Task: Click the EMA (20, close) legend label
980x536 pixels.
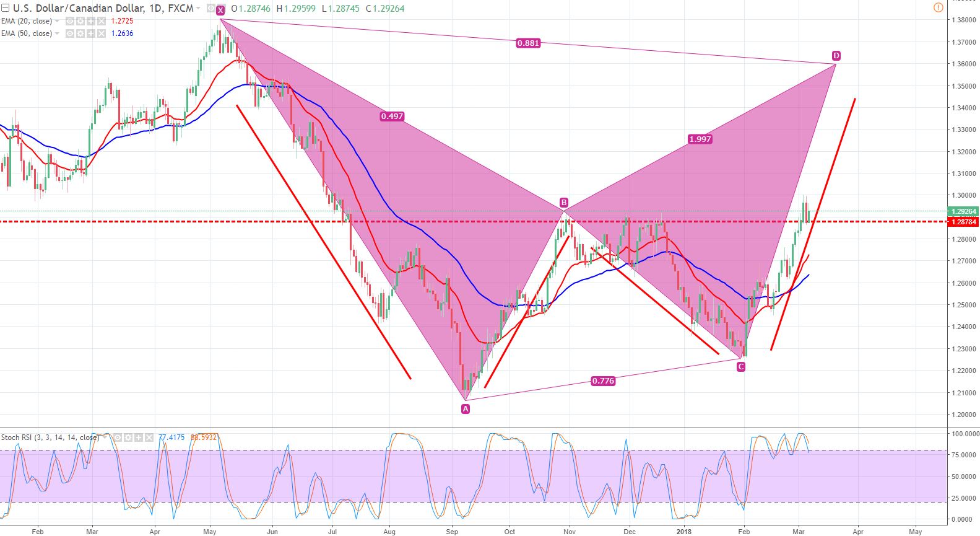Action: coord(27,21)
